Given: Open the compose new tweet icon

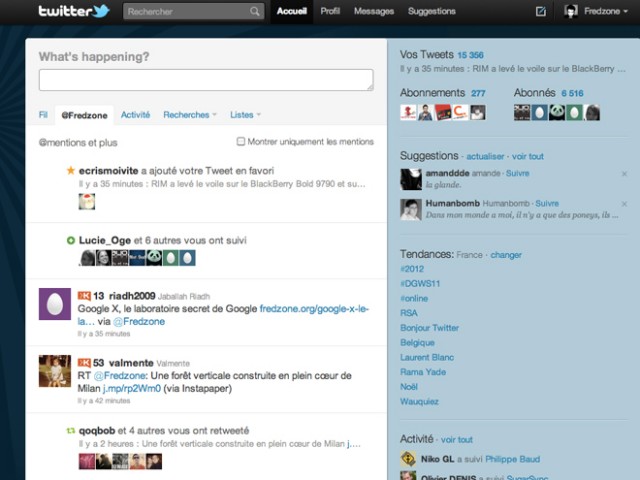Looking at the screenshot, I should pyautogui.click(x=540, y=11).
